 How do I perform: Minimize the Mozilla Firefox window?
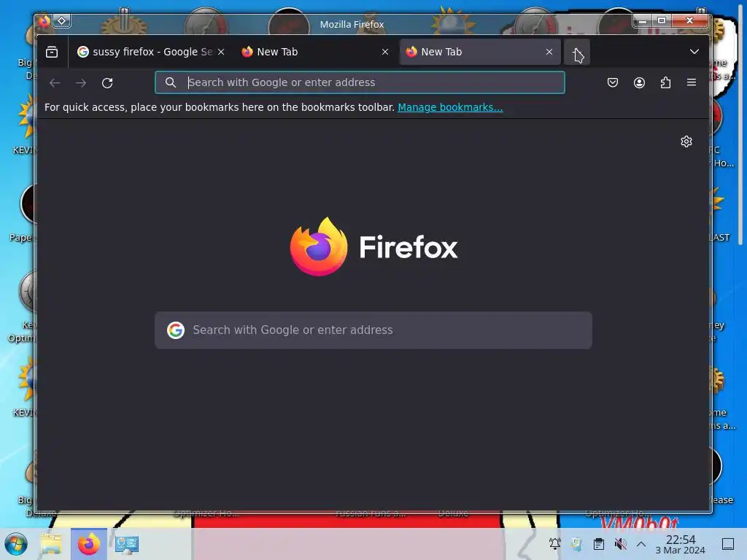pos(643,20)
